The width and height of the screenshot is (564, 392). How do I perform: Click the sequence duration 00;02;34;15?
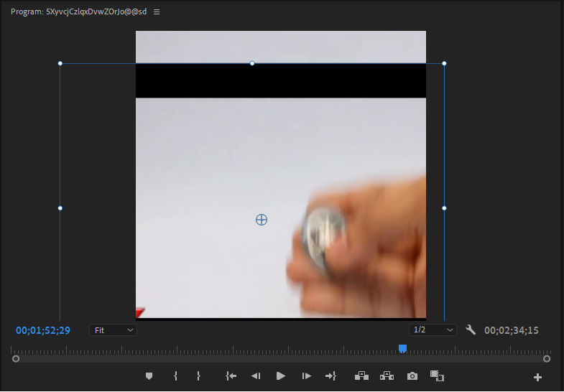click(512, 330)
